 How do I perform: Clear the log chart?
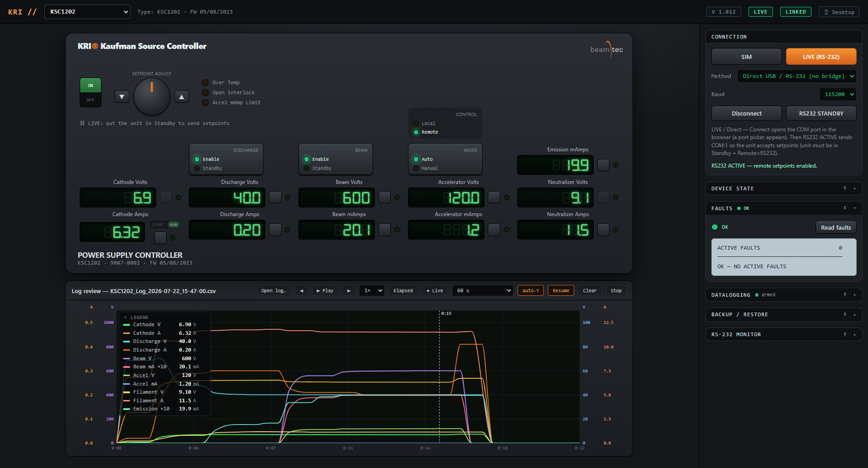590,290
